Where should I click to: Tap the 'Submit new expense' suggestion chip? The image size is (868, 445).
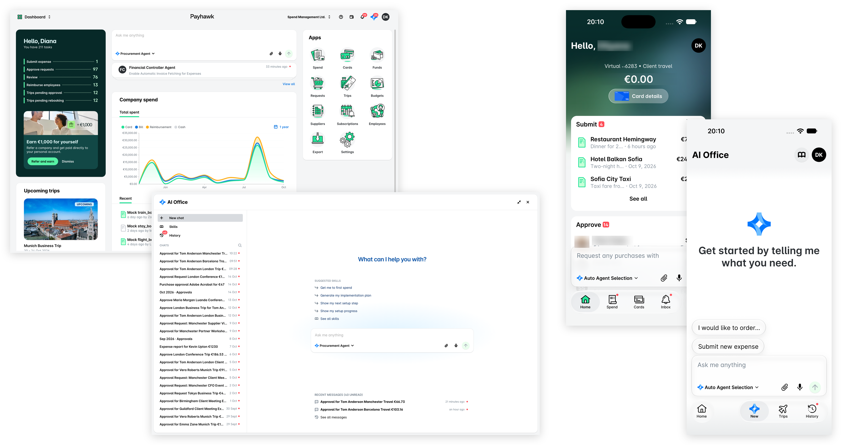click(x=728, y=346)
